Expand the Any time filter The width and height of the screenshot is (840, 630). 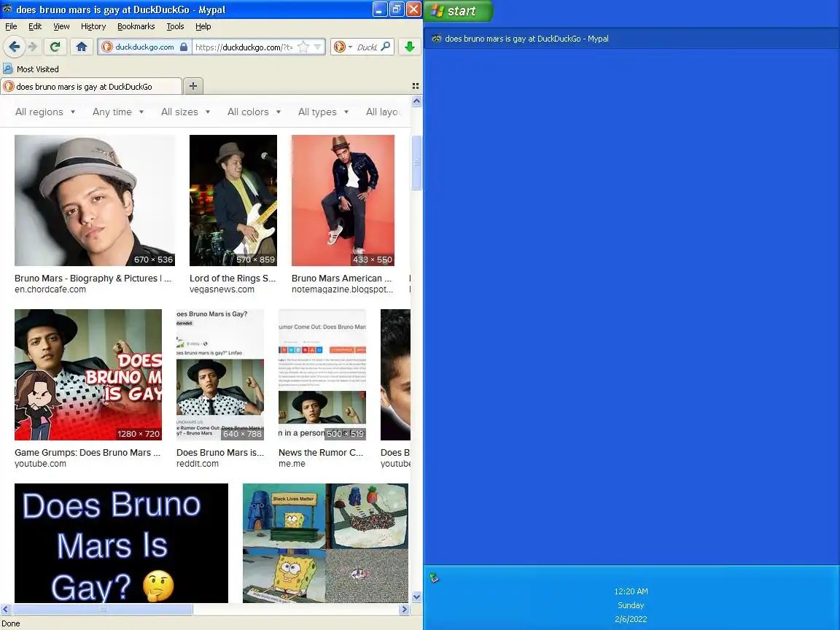118,112
